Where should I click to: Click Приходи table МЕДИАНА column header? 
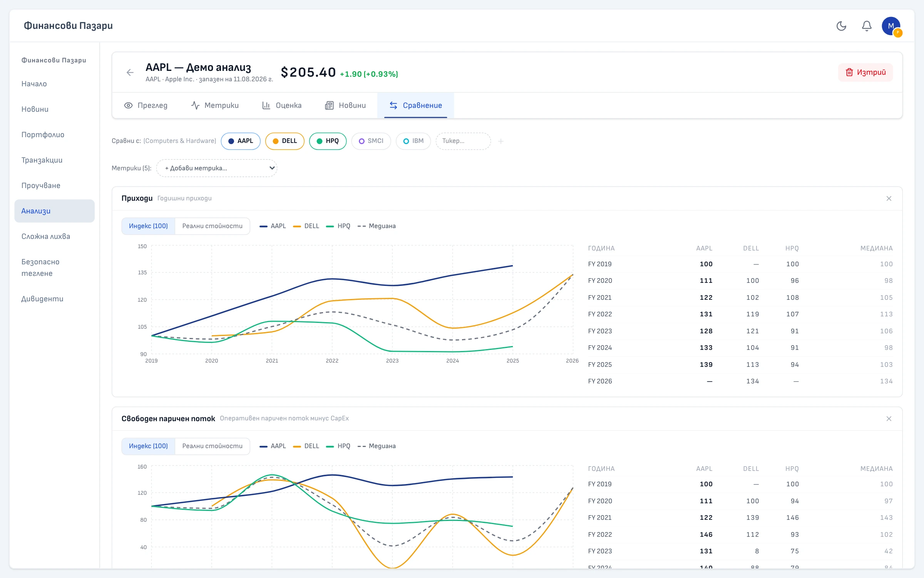[876, 249]
